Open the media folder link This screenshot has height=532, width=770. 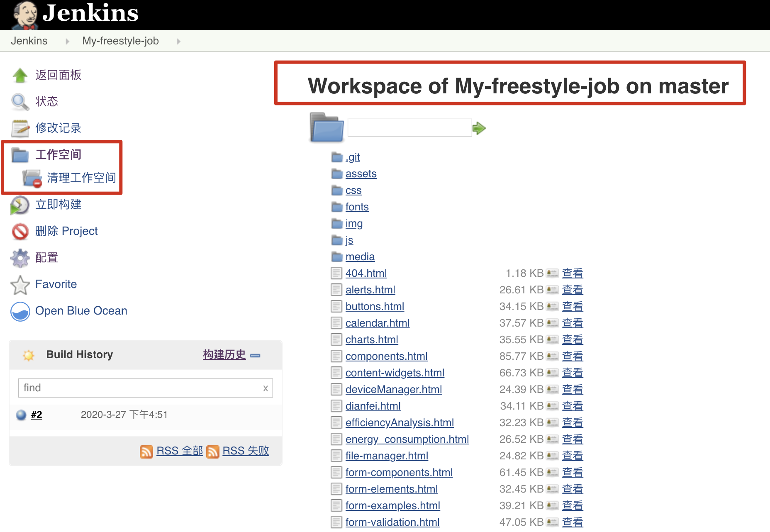[360, 257]
